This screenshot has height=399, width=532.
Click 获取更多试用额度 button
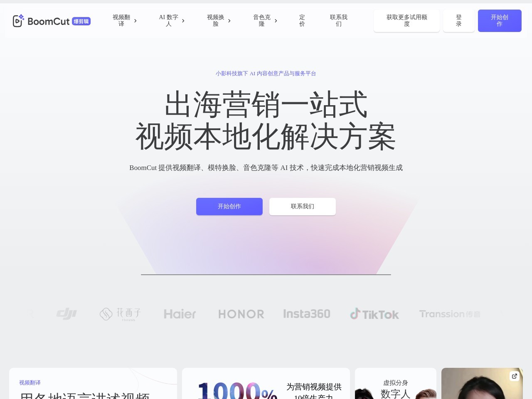point(406,21)
